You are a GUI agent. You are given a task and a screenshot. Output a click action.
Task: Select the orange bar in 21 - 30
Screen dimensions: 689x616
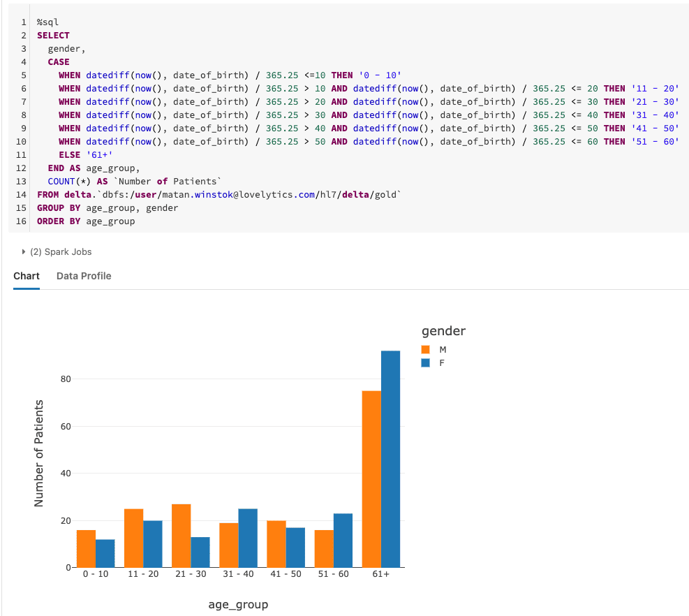coord(181,535)
